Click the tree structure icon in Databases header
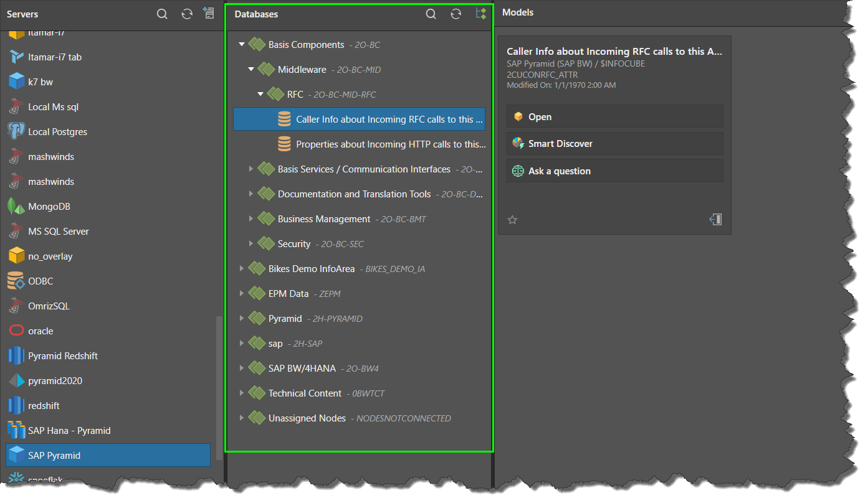The width and height of the screenshot is (868, 503). (x=480, y=14)
